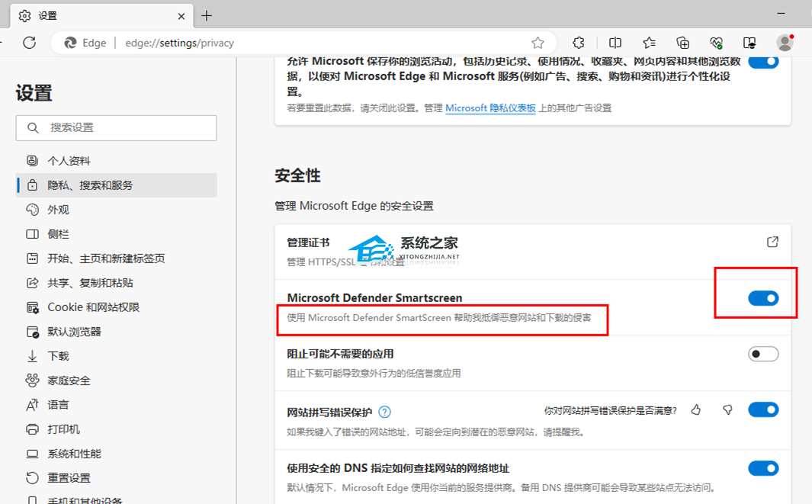Click help question mark next to 网站拼写错误保护

pos(384,413)
